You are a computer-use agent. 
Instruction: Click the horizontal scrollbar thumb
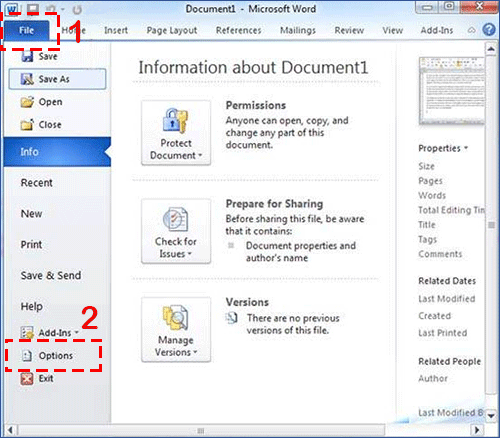coord(201,430)
